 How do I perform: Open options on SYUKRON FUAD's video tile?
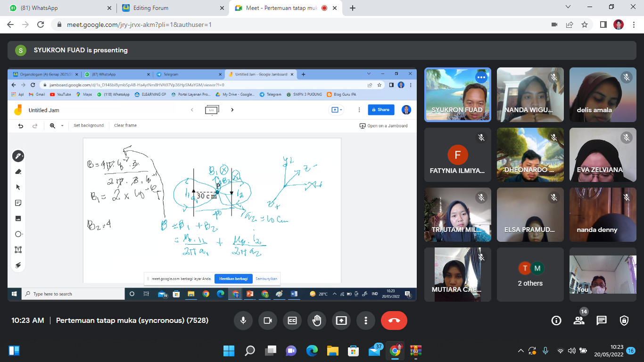coord(481,77)
